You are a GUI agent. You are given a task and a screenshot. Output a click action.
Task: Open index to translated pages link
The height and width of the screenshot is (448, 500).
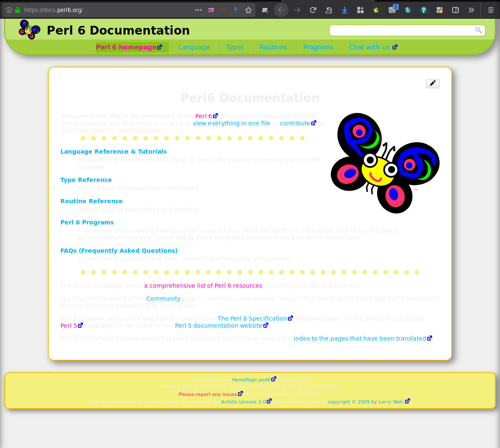(x=363, y=338)
